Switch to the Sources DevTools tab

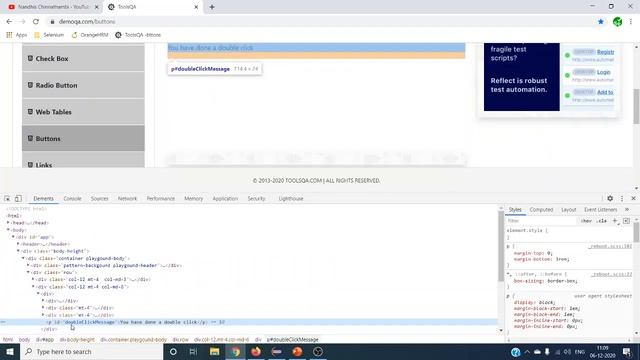[x=99, y=198]
